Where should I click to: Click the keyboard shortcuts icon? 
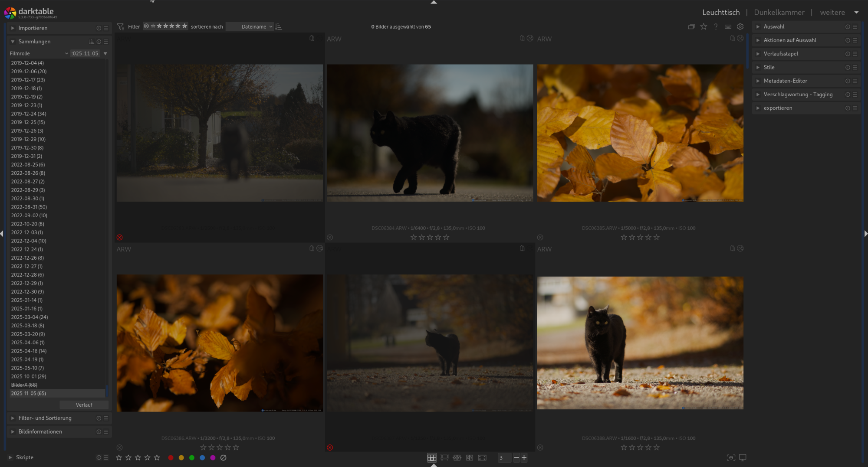tap(728, 27)
